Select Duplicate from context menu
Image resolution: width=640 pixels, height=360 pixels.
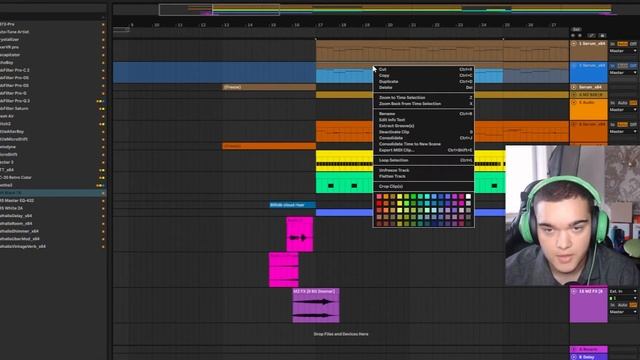[424, 82]
